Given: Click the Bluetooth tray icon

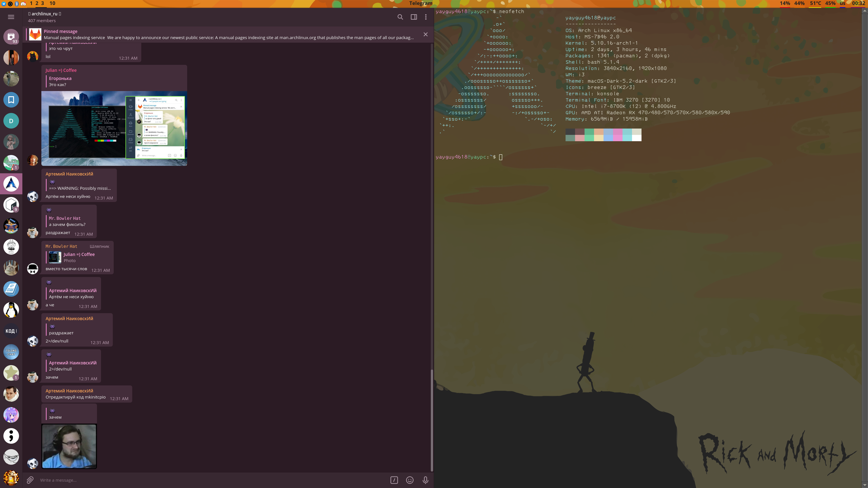Looking at the screenshot, I should pyautogui.click(x=17, y=4).
